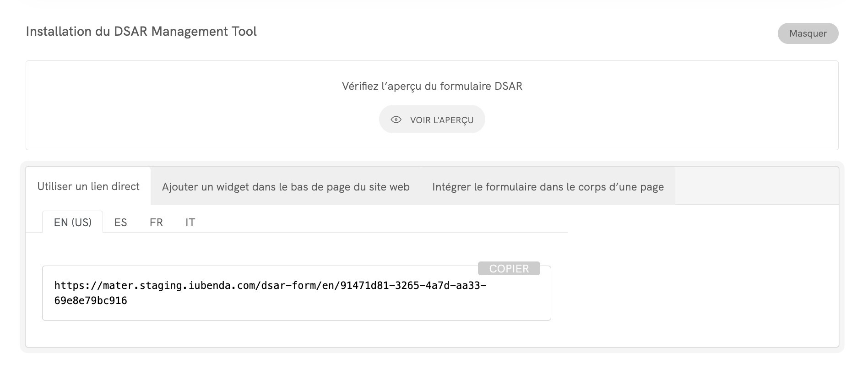Click the Installation du DSAR Management Tool heading

pos(141,32)
